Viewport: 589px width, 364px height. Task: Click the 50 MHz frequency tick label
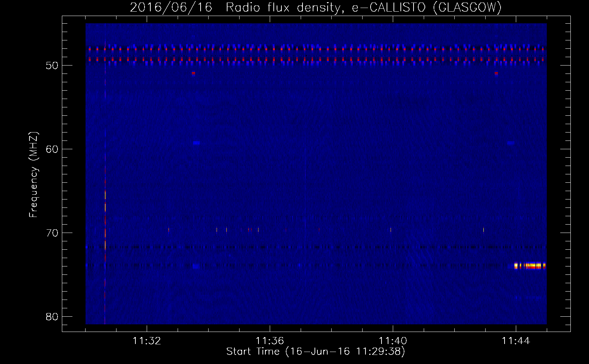(x=52, y=66)
